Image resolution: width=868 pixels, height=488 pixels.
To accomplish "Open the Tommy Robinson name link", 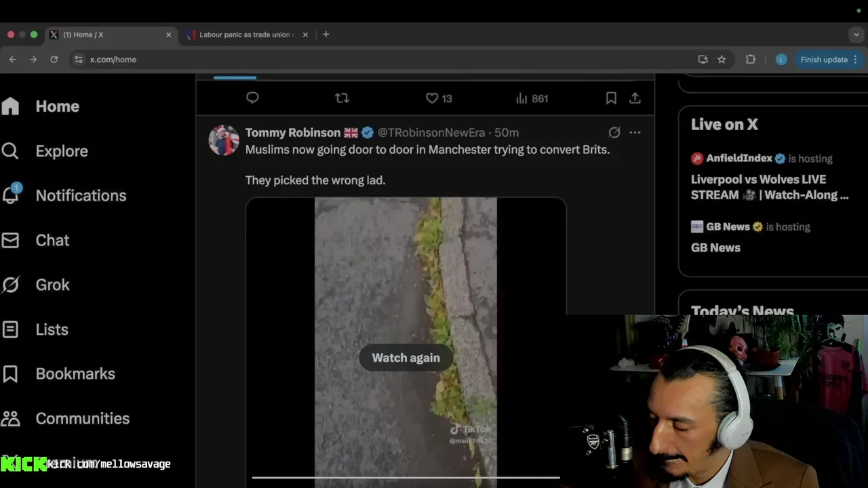I will pyautogui.click(x=293, y=133).
